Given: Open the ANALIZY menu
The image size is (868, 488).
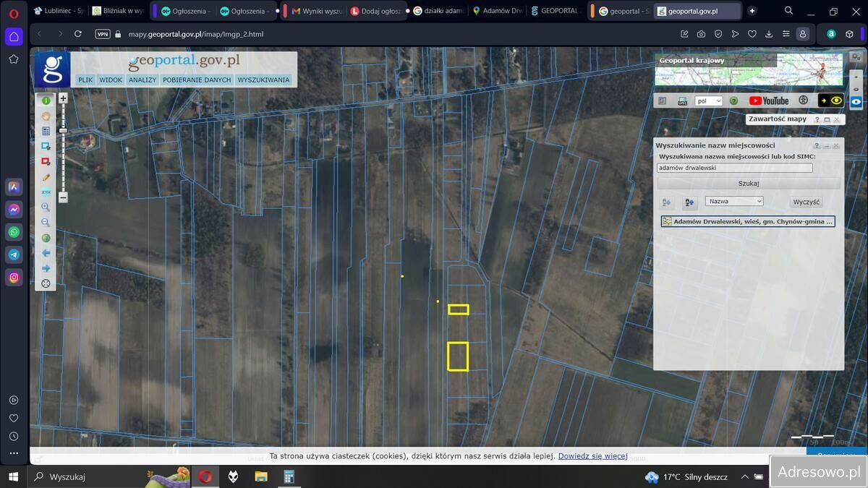Looking at the screenshot, I should (142, 80).
